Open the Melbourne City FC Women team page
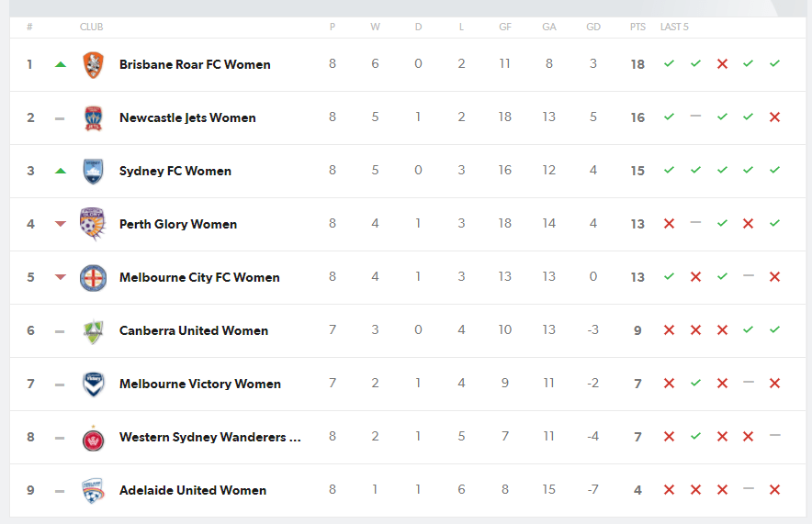 199,278
